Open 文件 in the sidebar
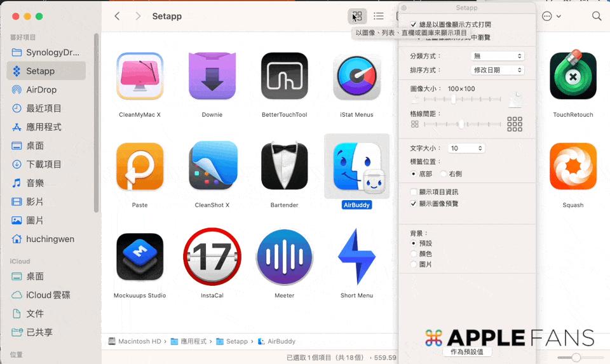 46,314
